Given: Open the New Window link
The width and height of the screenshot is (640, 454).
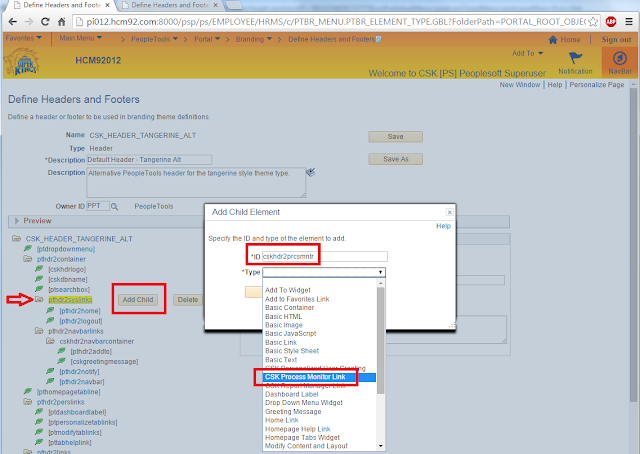Looking at the screenshot, I should point(520,85).
